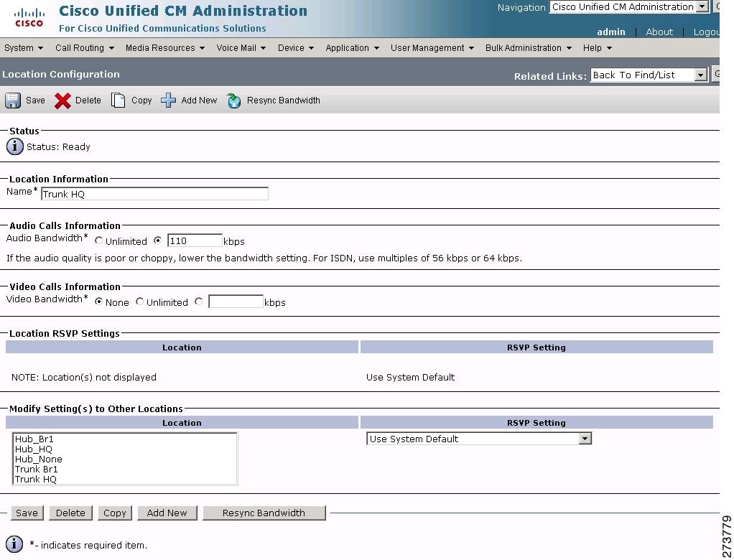Open the Bulk Administration menu
Viewport: 734px width, 560px height.
[x=529, y=47]
